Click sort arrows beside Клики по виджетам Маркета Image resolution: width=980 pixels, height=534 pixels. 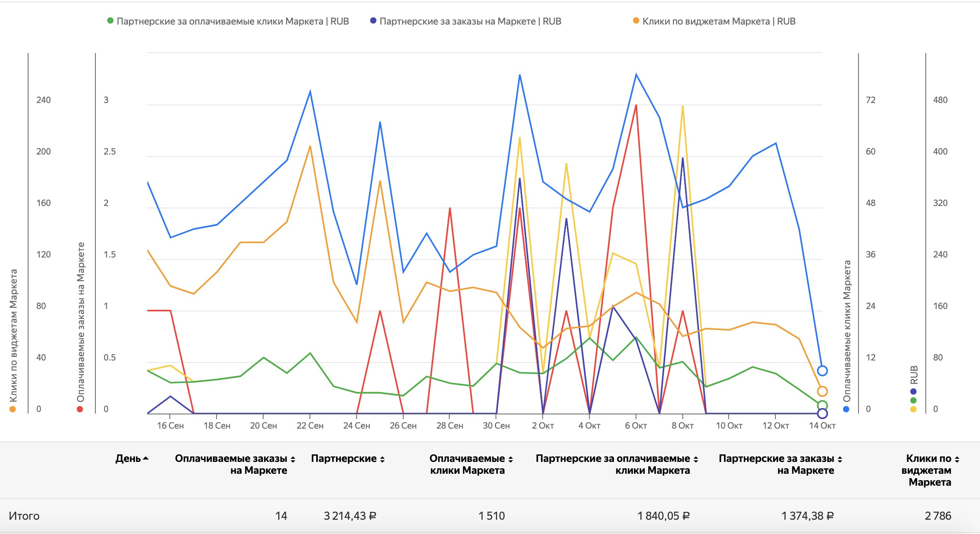coord(957,459)
